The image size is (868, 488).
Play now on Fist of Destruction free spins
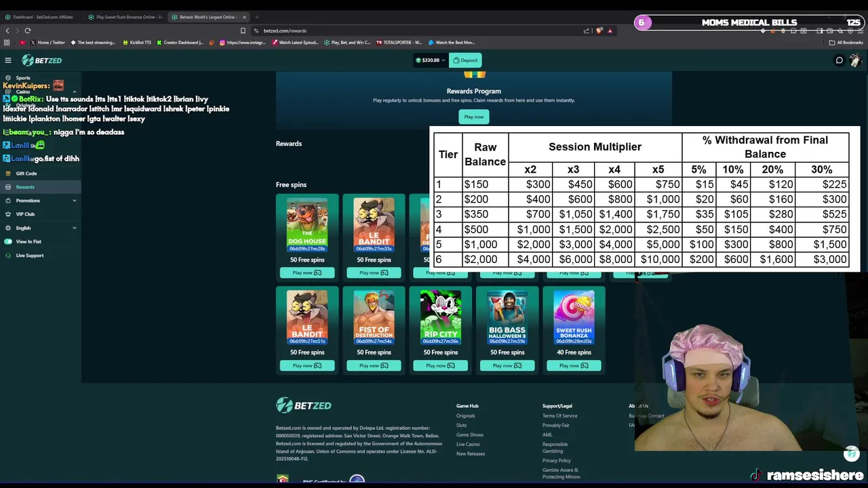tap(374, 365)
